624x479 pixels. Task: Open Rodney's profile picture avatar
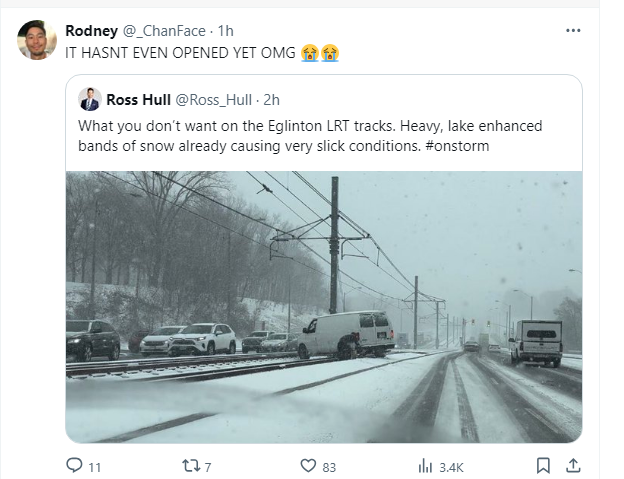pyautogui.click(x=37, y=40)
